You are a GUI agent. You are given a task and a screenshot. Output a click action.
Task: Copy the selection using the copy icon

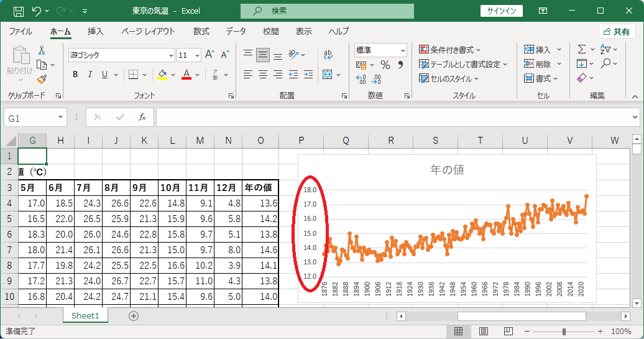[42, 65]
